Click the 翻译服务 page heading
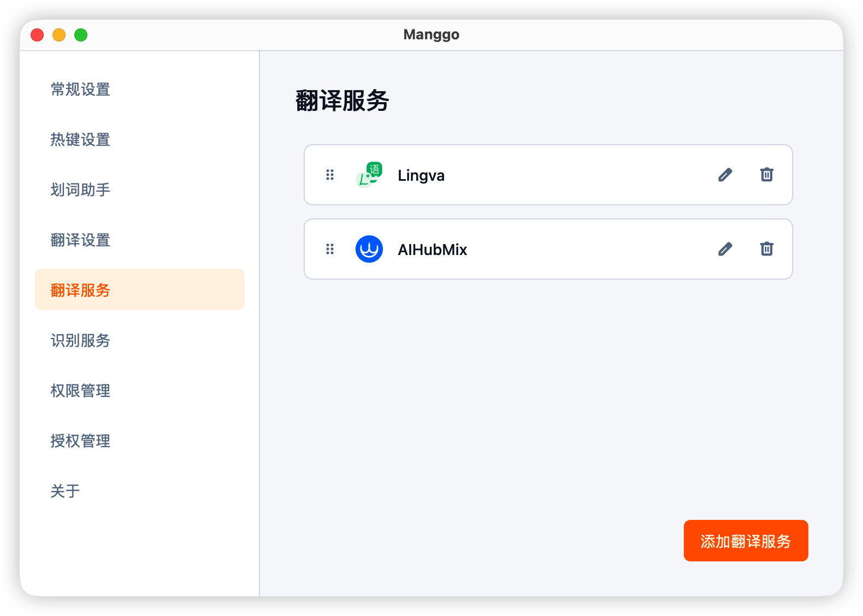 coord(342,101)
